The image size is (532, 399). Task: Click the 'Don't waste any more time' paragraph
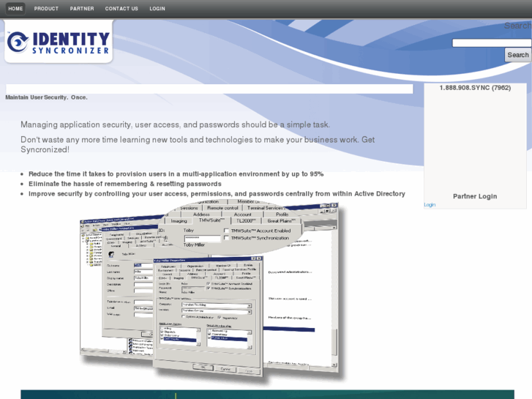tap(198, 145)
